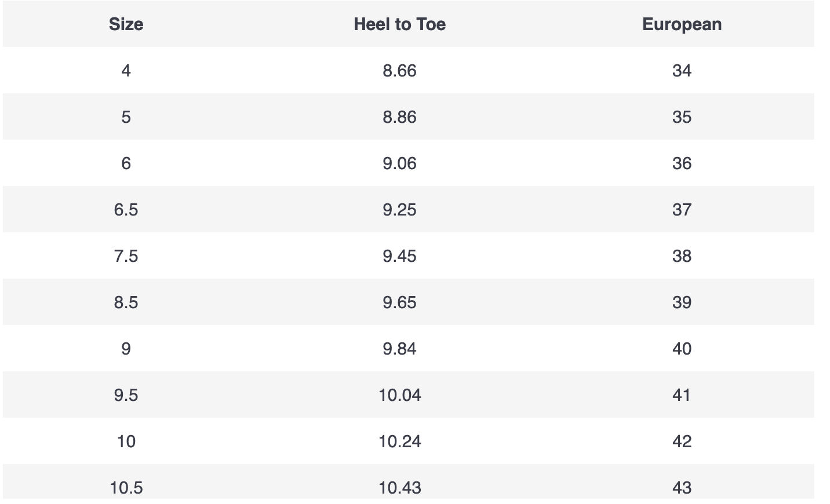Click the 9.25 heel to toe value
The image size is (830, 504).
pos(399,210)
